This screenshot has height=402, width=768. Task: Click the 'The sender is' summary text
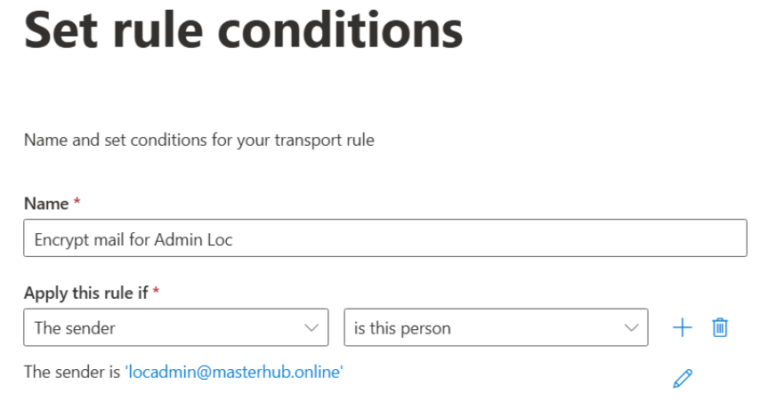72,372
